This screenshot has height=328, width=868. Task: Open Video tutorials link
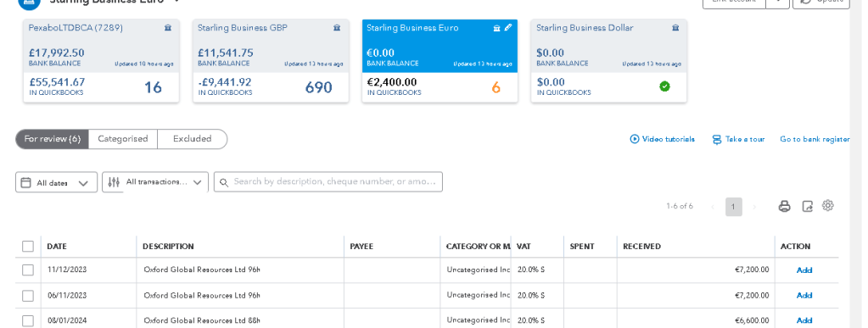pyautogui.click(x=668, y=139)
